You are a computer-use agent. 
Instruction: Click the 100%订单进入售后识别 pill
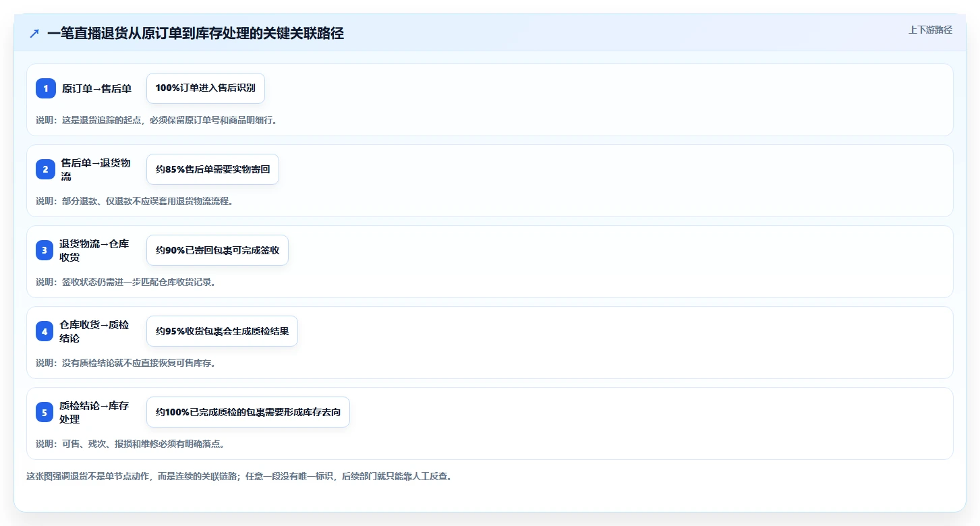tap(206, 88)
